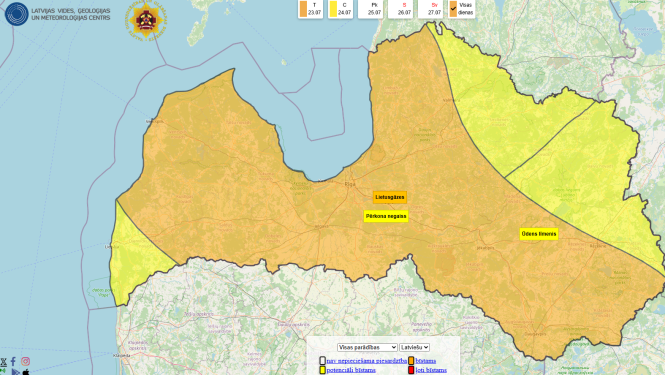This screenshot has height=375, width=665.
Task: Click the LVĢMC circular logo
Action: tap(17, 14)
